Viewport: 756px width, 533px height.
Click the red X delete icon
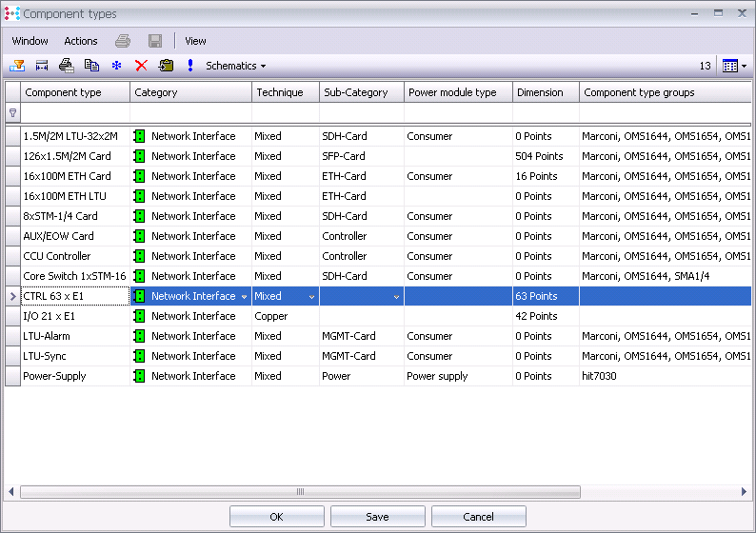[141, 66]
